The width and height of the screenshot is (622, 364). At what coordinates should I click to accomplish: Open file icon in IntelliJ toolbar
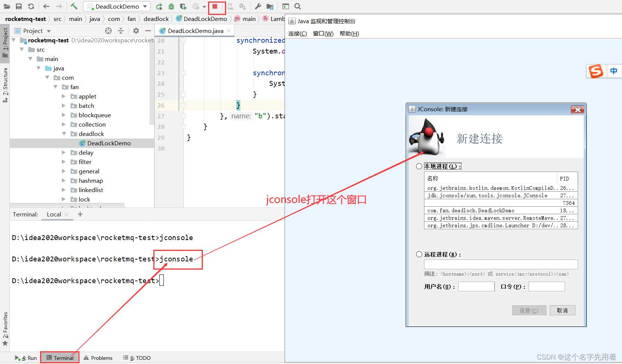pos(7,6)
